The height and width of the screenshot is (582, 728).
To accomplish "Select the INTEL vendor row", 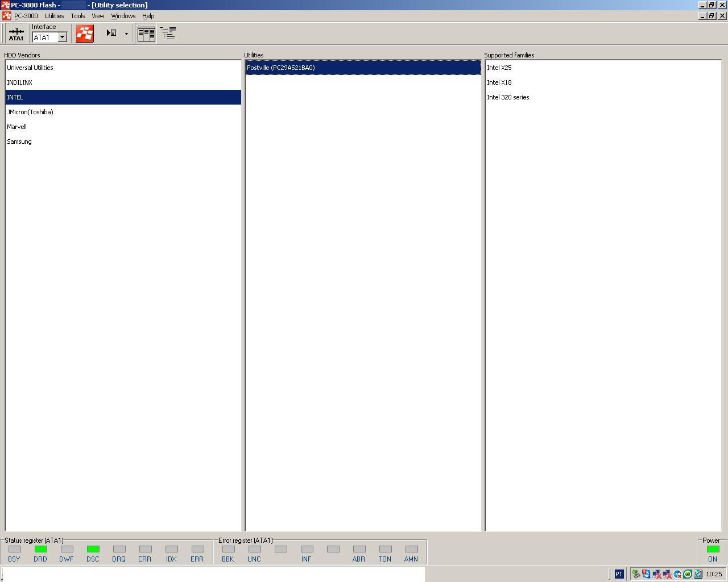I will tap(123, 97).
